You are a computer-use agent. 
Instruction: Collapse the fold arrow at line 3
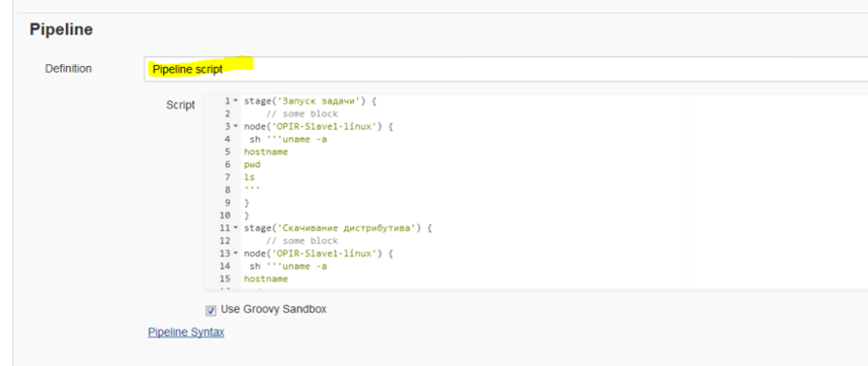[x=236, y=126]
